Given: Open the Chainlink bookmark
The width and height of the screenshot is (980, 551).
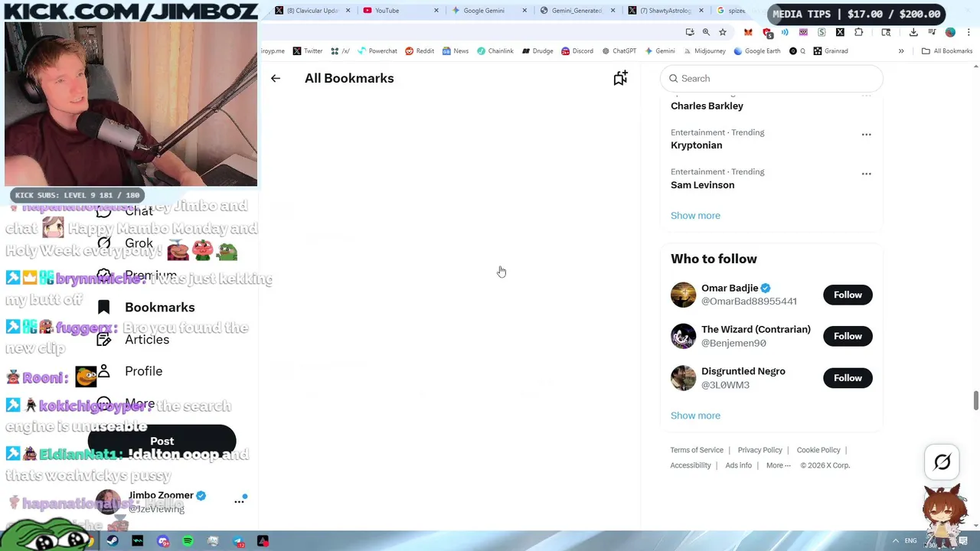Looking at the screenshot, I should coord(495,51).
